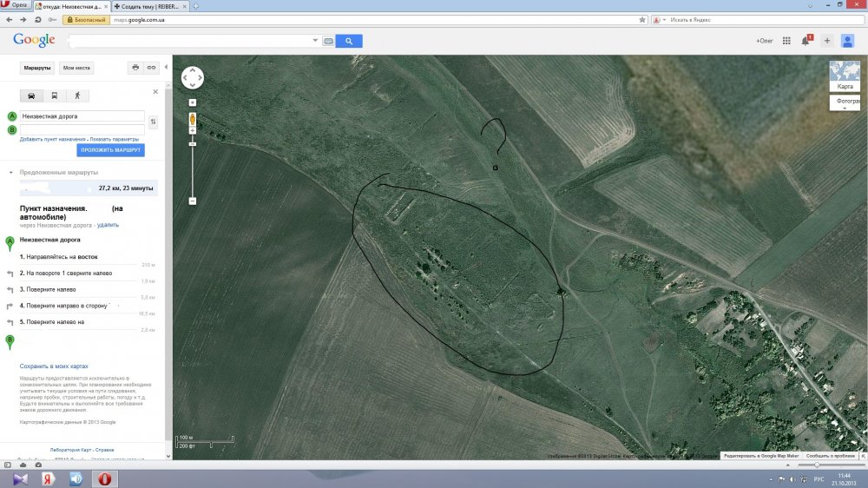868x488 pixels.
Task: Collapse 'Предложенные маршруты' section
Action: (11, 172)
